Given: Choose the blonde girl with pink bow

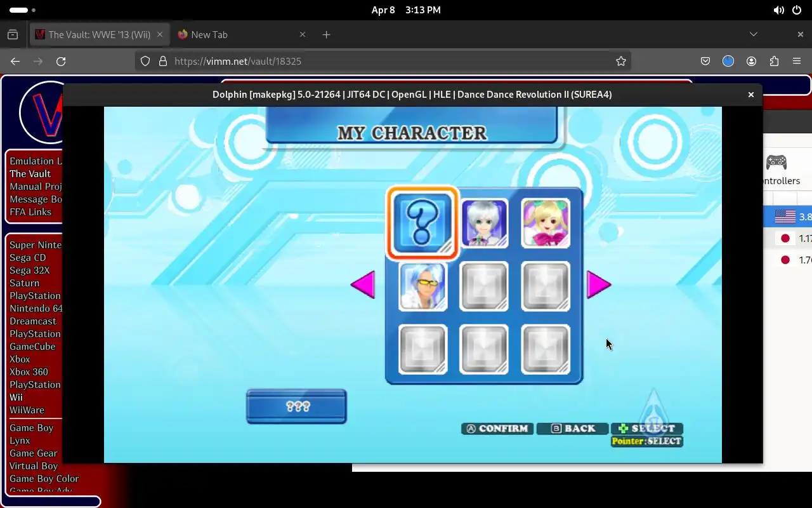Looking at the screenshot, I should point(546,223).
